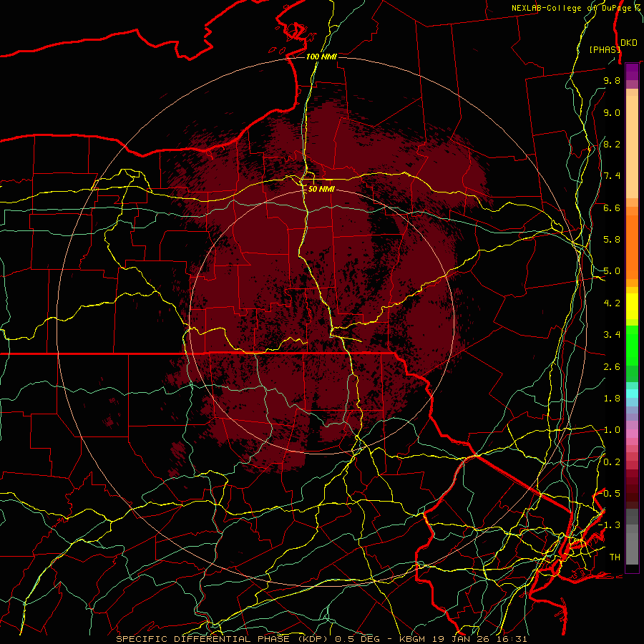This screenshot has width=644, height=644.
Task: Click the light peach band of the color bar
Action: pyautogui.click(x=632, y=147)
